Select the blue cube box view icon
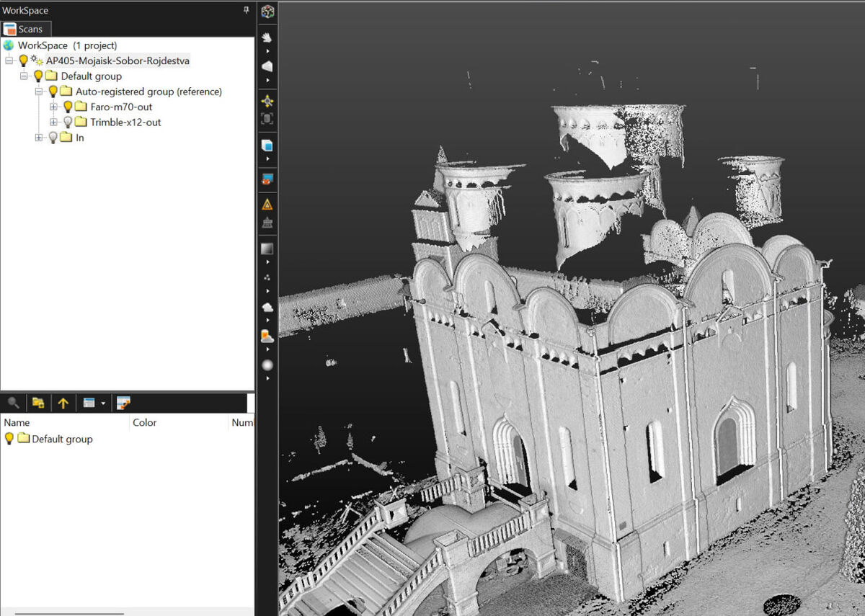This screenshot has width=865, height=616. click(x=267, y=145)
